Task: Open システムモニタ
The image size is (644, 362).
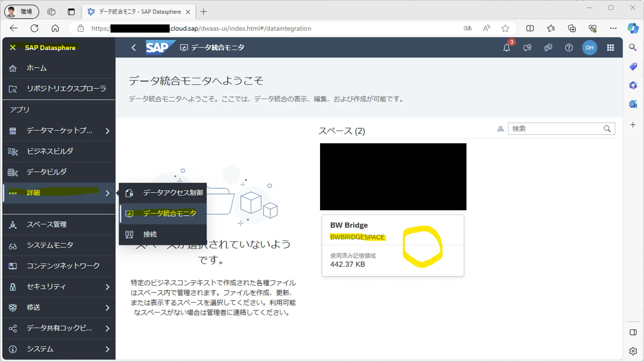Action: tap(59, 245)
